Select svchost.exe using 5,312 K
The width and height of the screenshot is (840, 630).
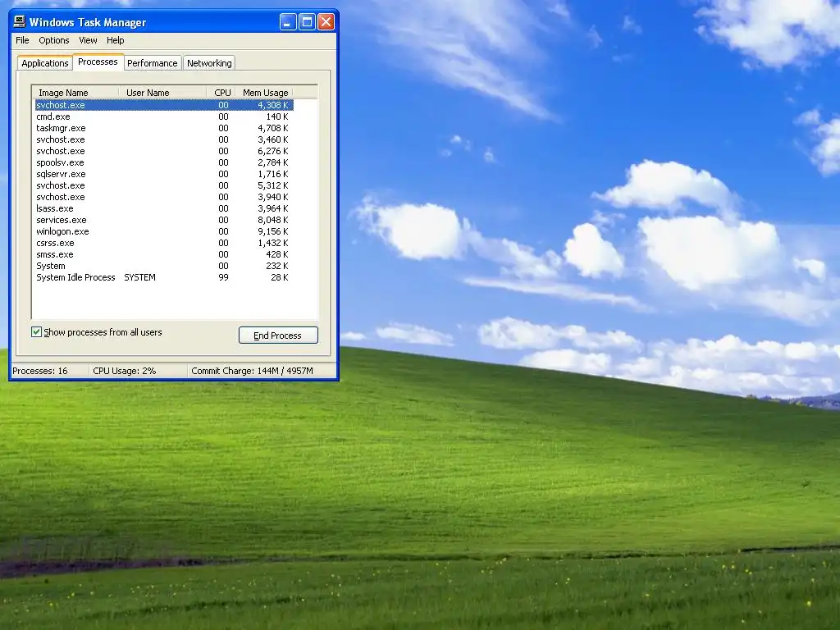point(164,185)
